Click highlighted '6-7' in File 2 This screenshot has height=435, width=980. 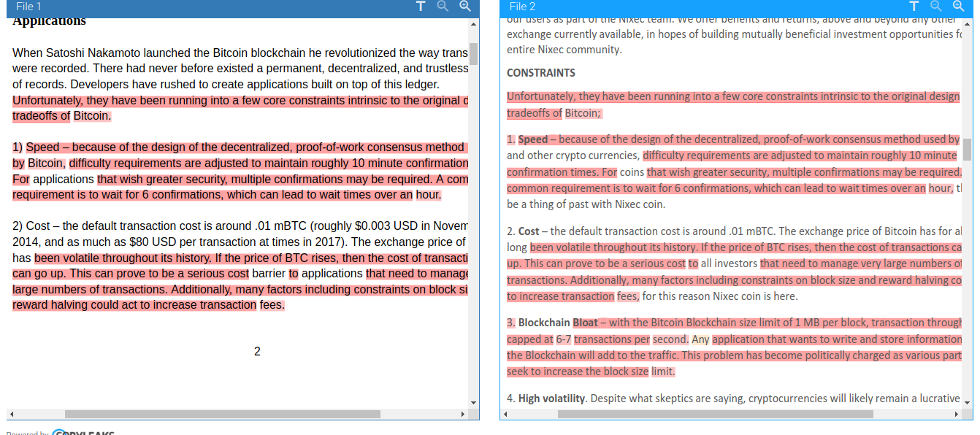tap(564, 339)
